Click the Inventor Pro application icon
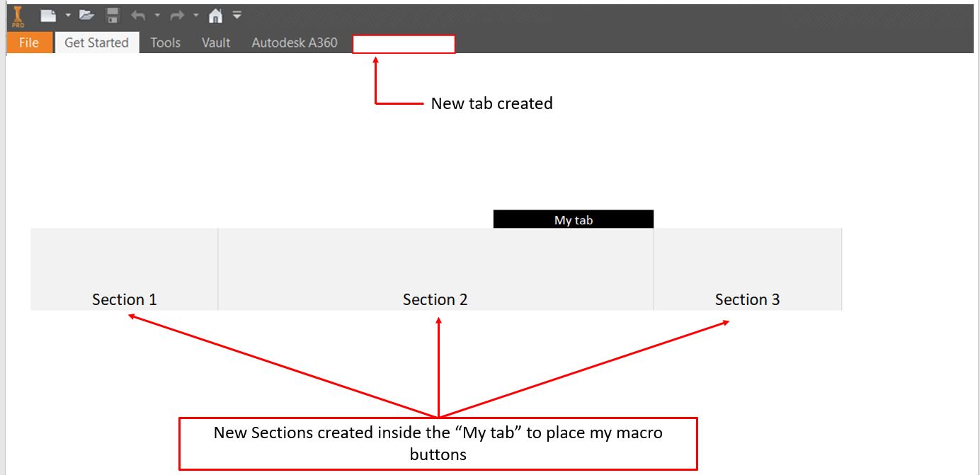 tap(18, 17)
